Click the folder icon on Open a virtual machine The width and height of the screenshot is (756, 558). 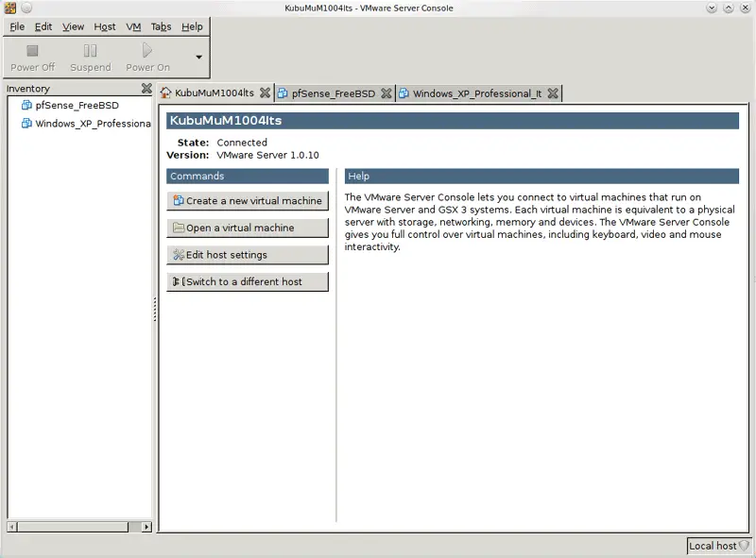coord(179,228)
